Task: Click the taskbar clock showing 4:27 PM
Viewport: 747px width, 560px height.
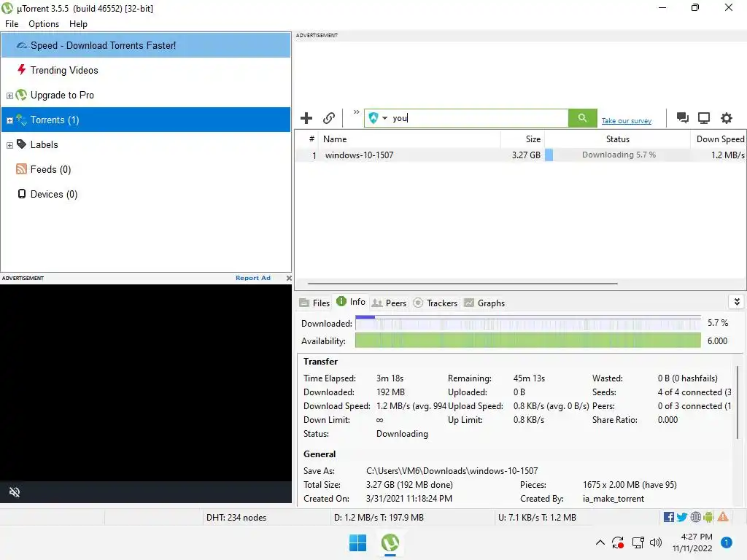Action: (692, 542)
